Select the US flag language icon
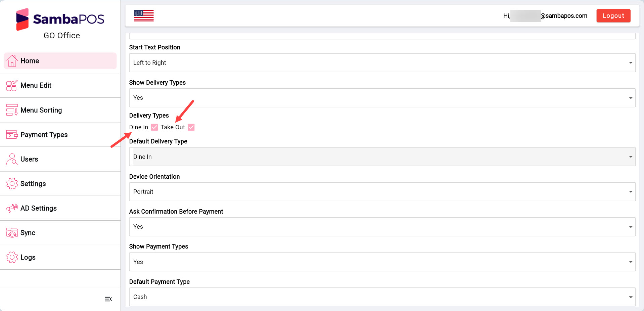The height and width of the screenshot is (311, 644). tap(144, 16)
